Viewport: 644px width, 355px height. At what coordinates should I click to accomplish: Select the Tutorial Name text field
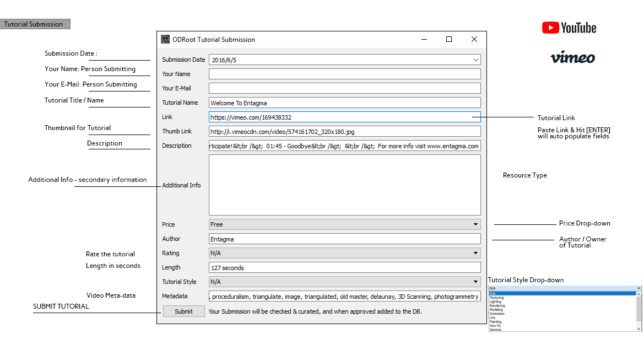tap(344, 103)
